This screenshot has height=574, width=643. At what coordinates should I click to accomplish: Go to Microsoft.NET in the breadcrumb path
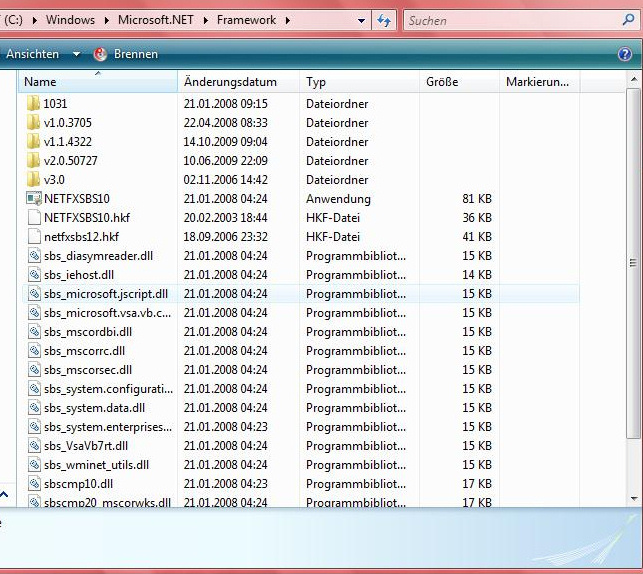(155, 20)
